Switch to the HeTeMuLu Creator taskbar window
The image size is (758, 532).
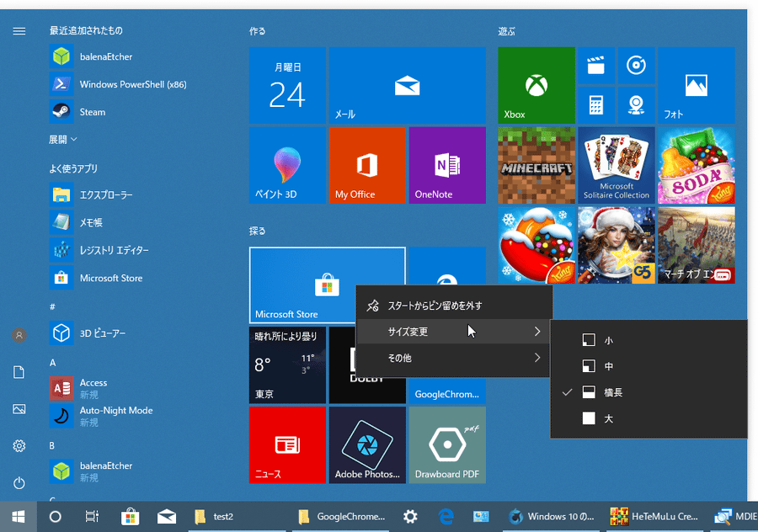(655, 517)
